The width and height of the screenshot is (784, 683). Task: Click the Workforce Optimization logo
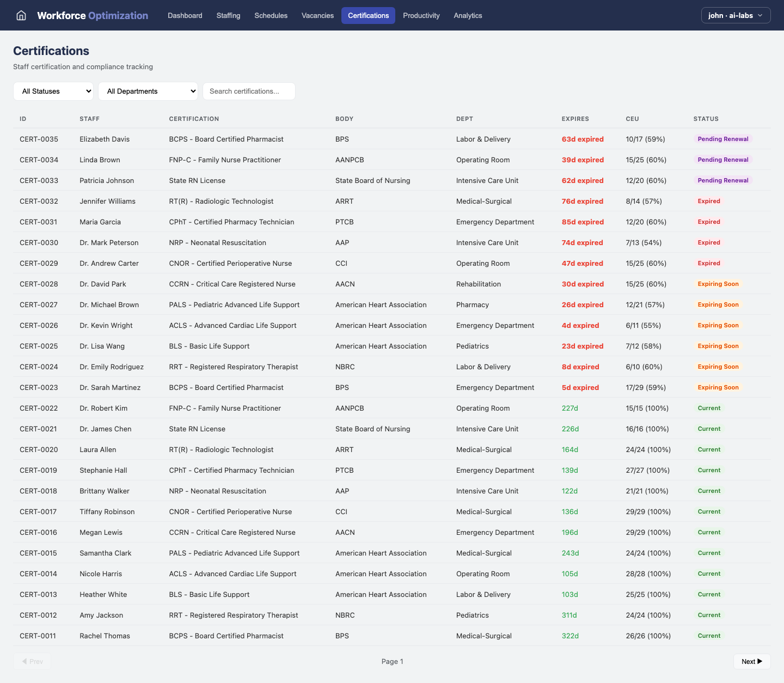[92, 15]
